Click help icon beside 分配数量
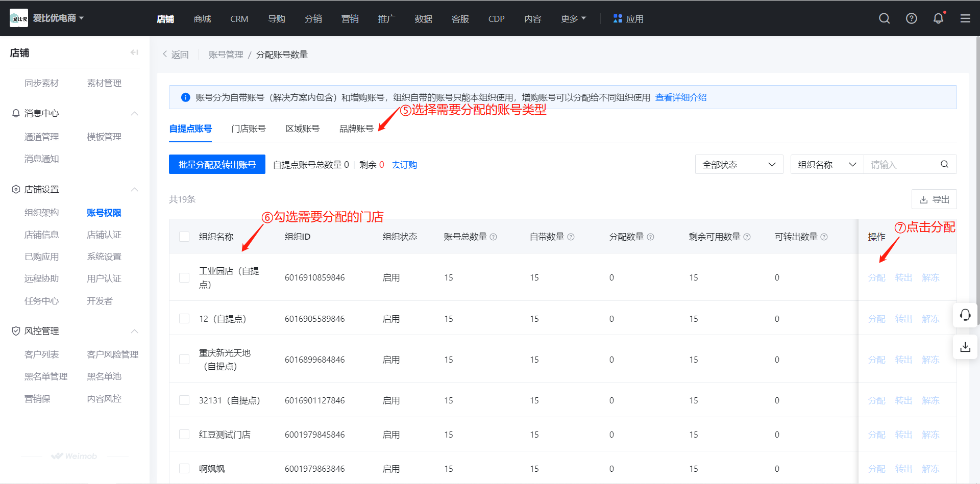 tap(651, 237)
